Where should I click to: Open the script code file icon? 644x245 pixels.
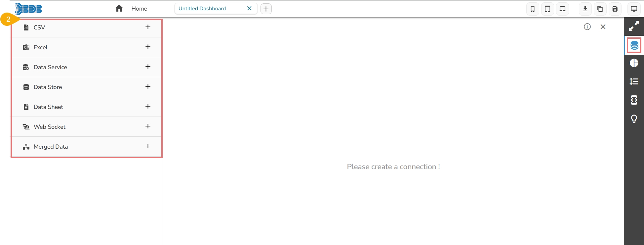click(x=634, y=100)
